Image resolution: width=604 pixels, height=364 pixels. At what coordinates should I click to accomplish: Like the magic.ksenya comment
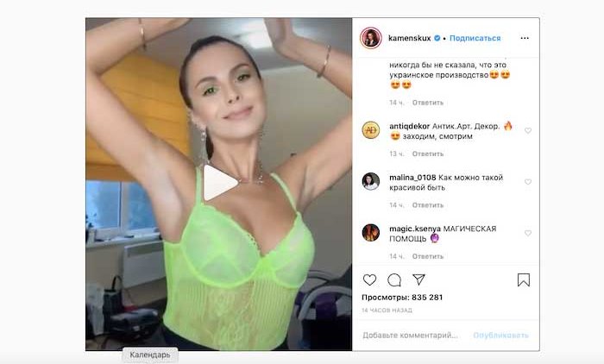pyautogui.click(x=528, y=233)
